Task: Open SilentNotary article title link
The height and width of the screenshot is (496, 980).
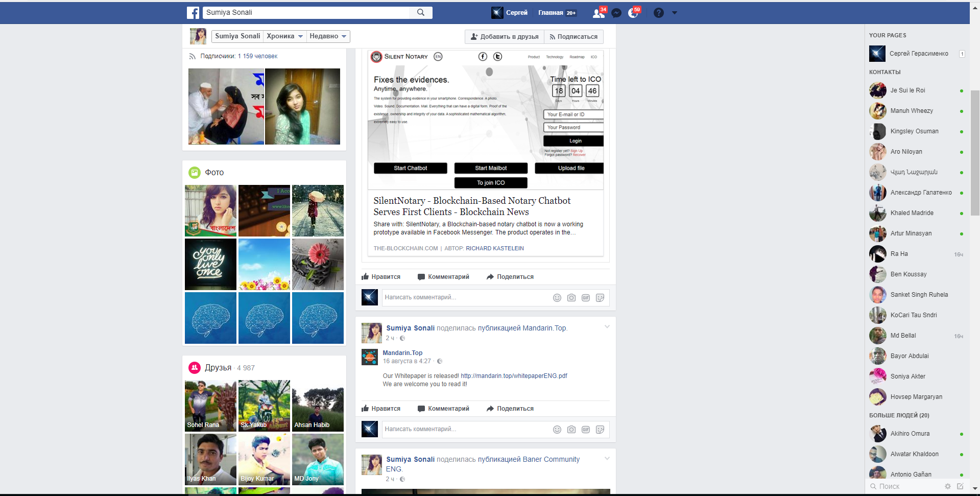Action: (472, 206)
